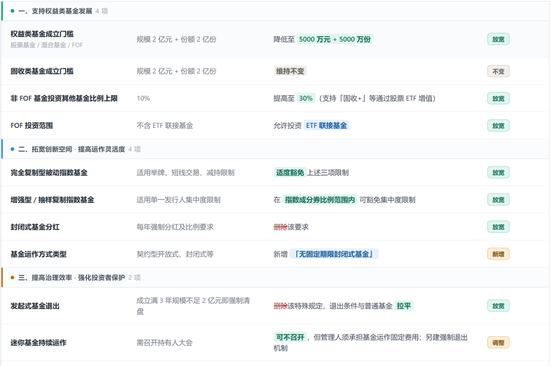Click highlighted 维持不变 label
The width and height of the screenshot is (550, 366).
pos(290,71)
